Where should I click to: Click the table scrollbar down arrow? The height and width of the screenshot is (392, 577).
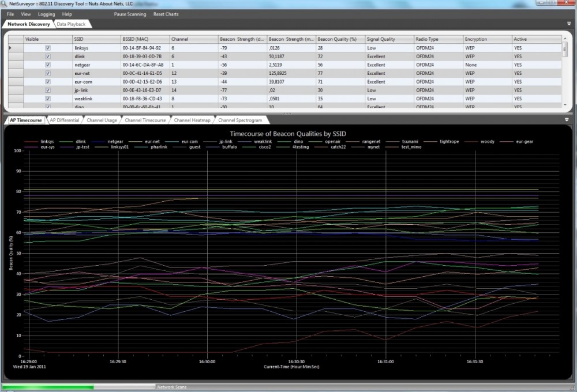(x=565, y=104)
